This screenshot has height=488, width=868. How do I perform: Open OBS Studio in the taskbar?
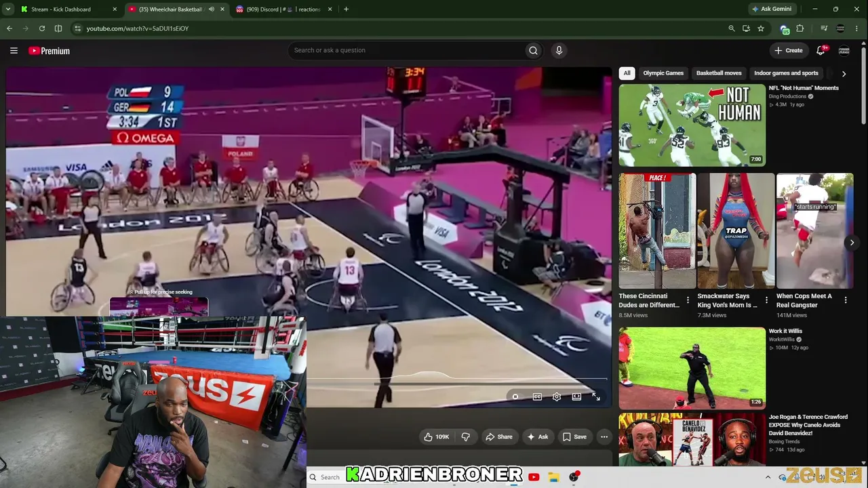(x=574, y=477)
